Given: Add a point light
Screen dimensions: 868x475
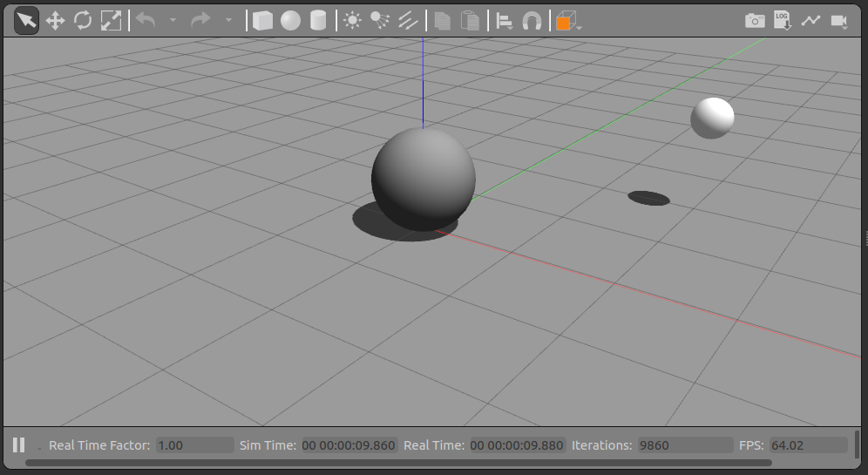Looking at the screenshot, I should [352, 21].
